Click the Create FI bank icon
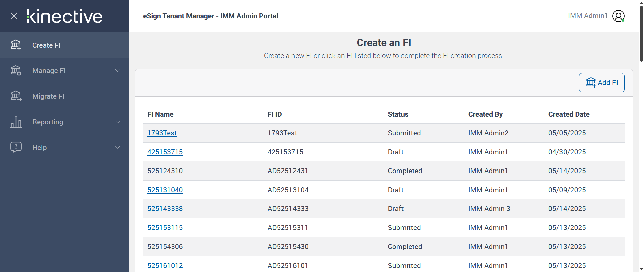This screenshot has height=272, width=644. point(16,45)
